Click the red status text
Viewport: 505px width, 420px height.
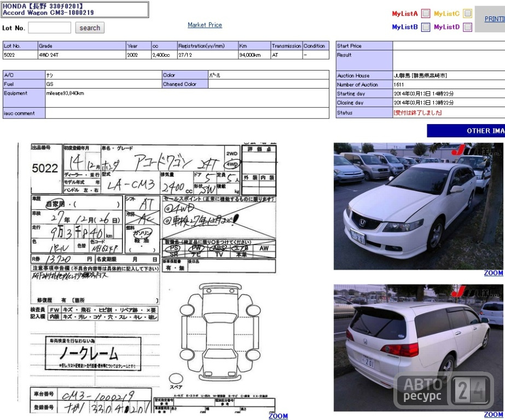(417, 113)
